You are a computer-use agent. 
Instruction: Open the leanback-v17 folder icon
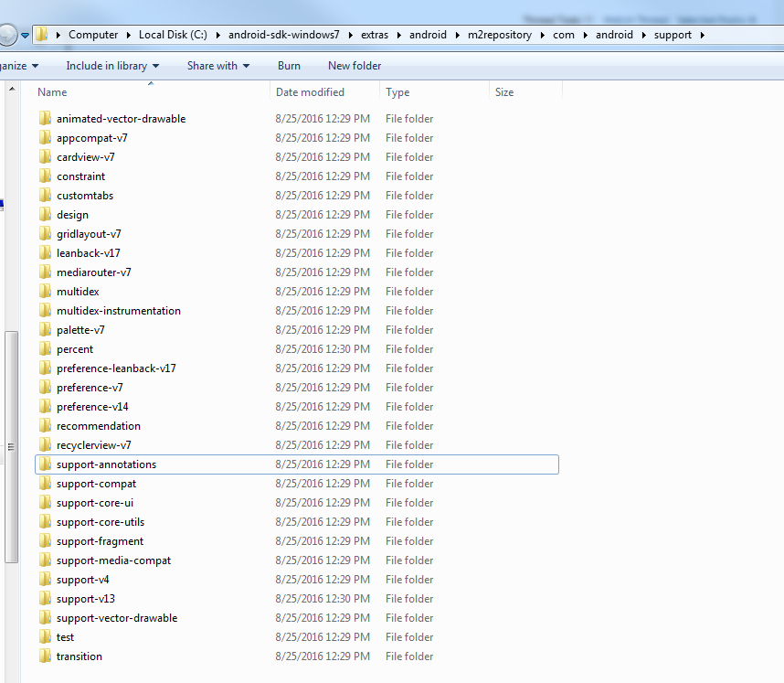click(46, 252)
